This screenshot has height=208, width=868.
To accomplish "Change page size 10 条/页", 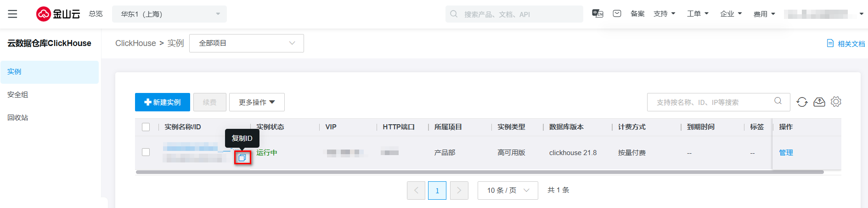I will 508,191.
